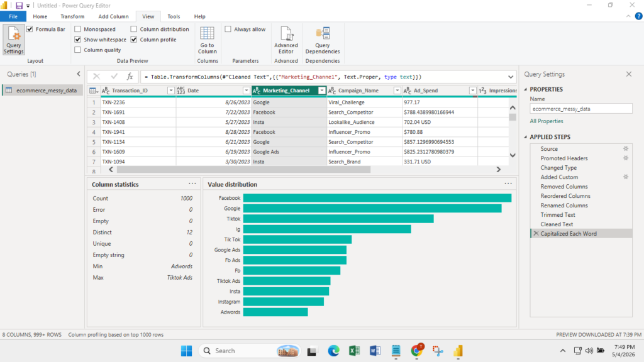The height and width of the screenshot is (362, 644).
Task: Open Word from the taskbar
Action: coord(375,351)
